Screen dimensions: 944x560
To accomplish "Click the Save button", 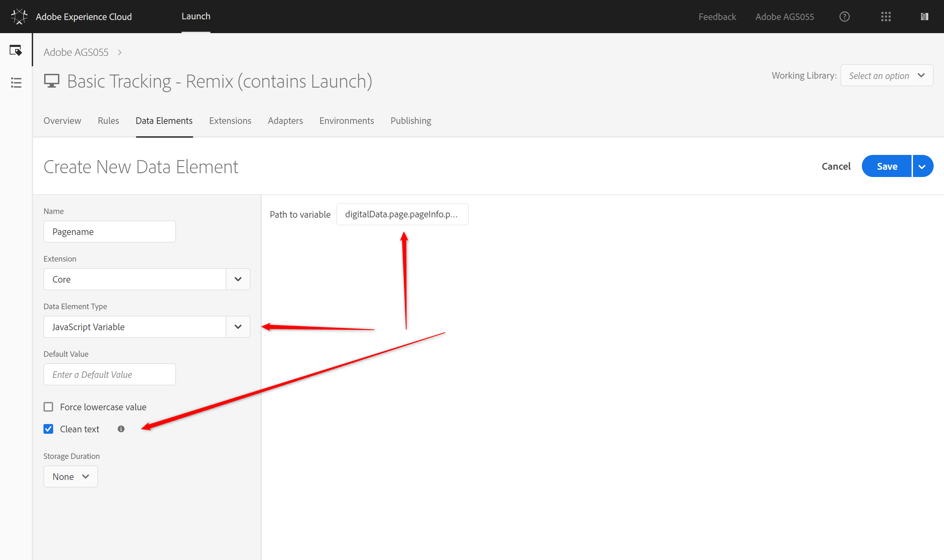I will 887,166.
